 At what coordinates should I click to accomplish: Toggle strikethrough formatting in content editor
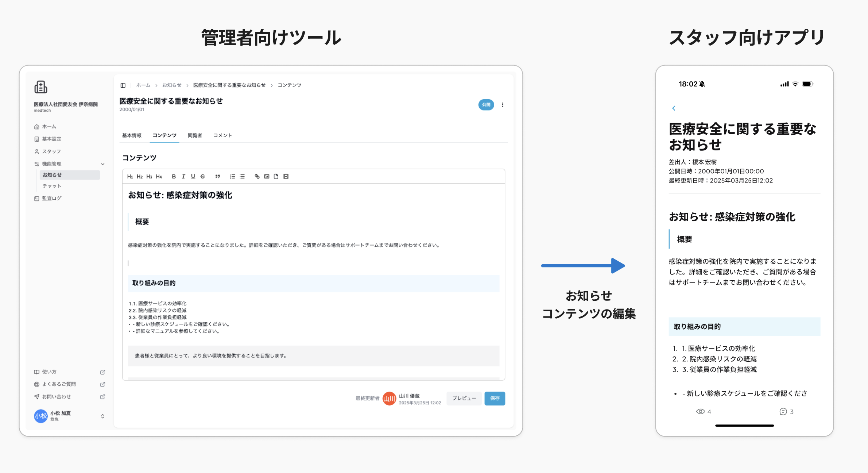[x=203, y=177]
